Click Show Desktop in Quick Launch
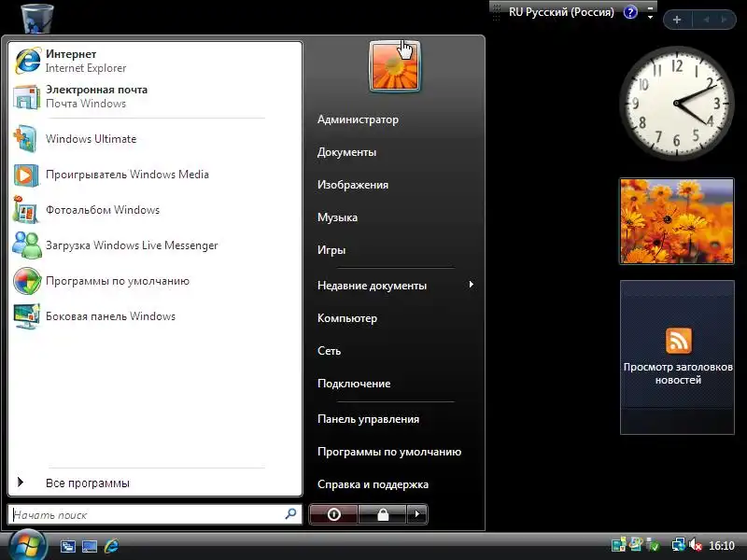The width and height of the screenshot is (747, 560). tap(89, 546)
